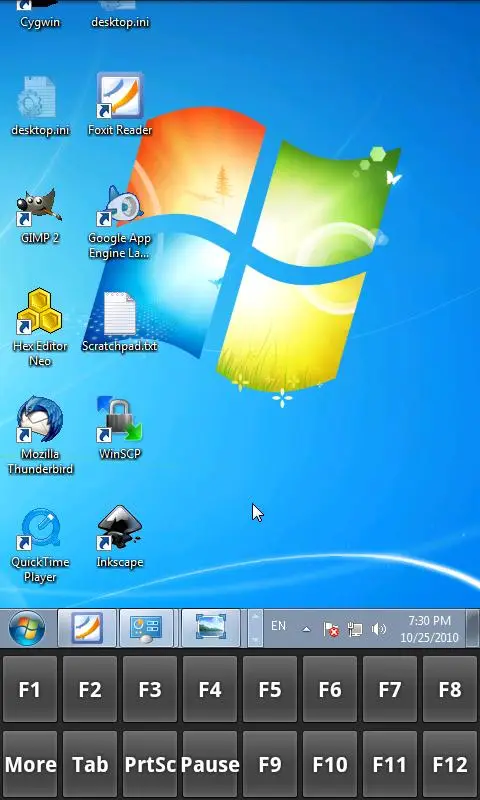Tap the F2 key
The height and width of the screenshot is (800, 480).
pos(90,689)
